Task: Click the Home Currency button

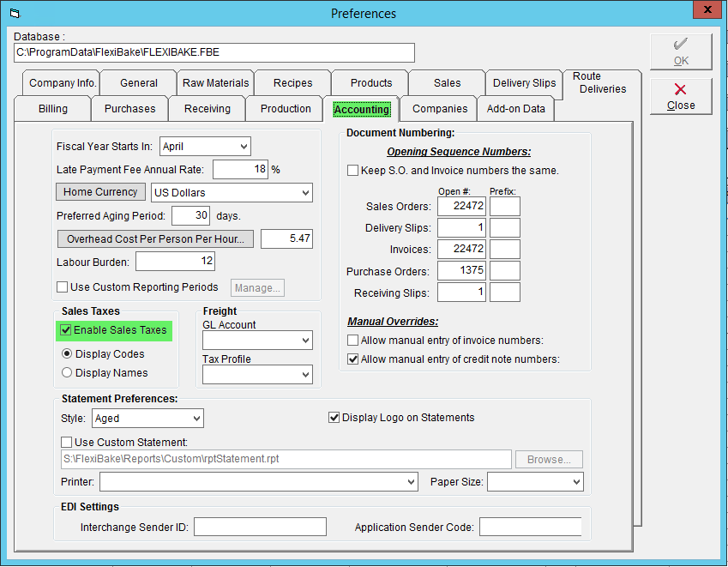Action: coord(100,192)
